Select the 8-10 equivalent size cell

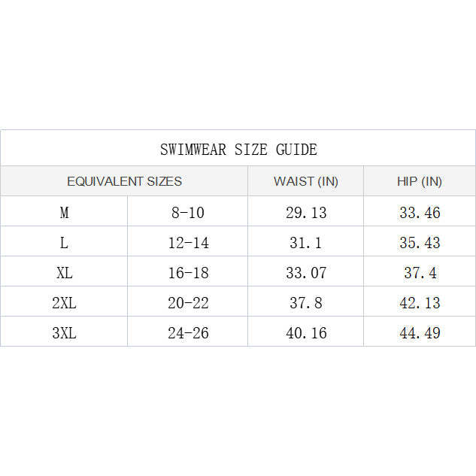point(188,213)
